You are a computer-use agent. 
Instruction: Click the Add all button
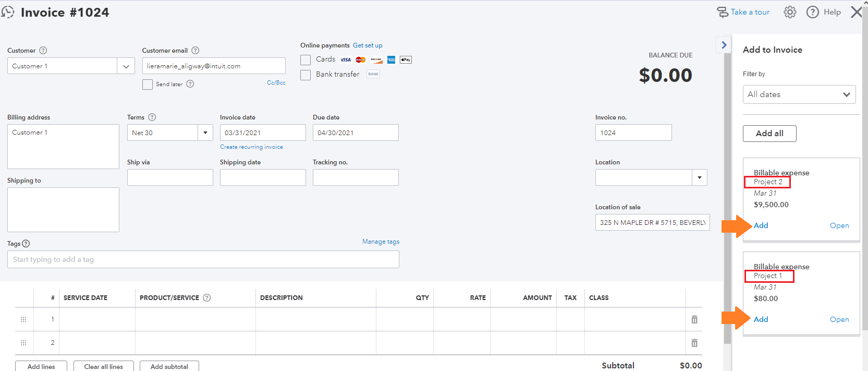point(769,134)
